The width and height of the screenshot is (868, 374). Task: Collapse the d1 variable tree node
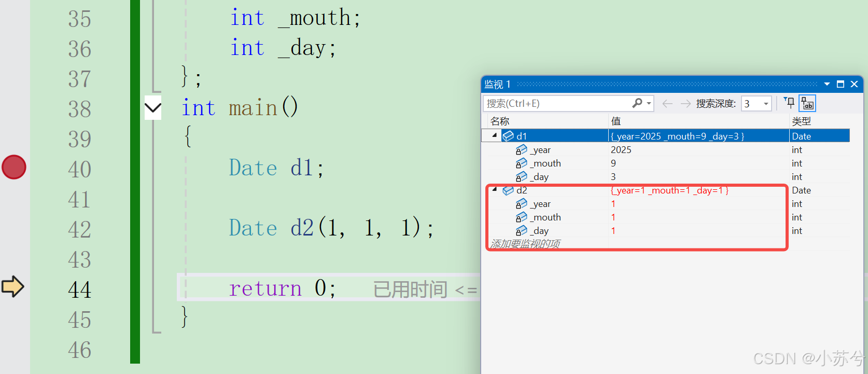pyautogui.click(x=495, y=135)
